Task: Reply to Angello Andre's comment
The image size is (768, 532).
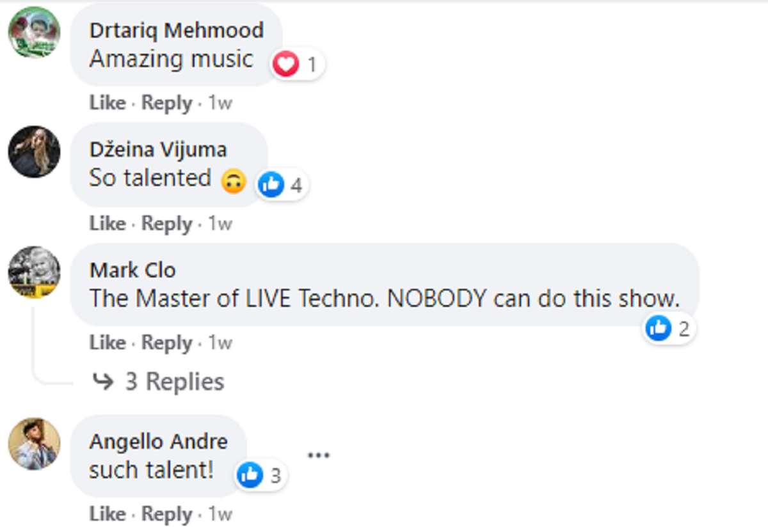Action: tap(166, 514)
